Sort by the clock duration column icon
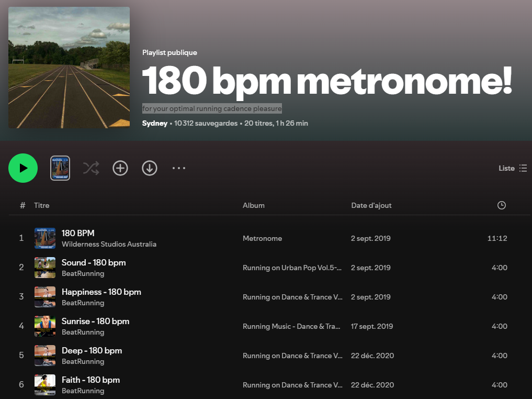 [x=501, y=205]
